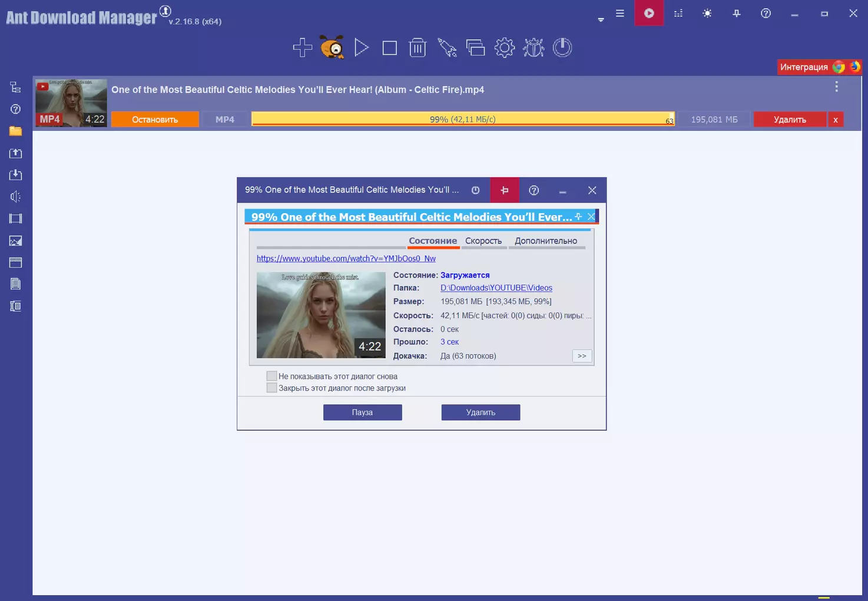Viewport: 868px width, 601px height.
Task: Click the 'Да (63 потоков)' value
Action: point(468,356)
